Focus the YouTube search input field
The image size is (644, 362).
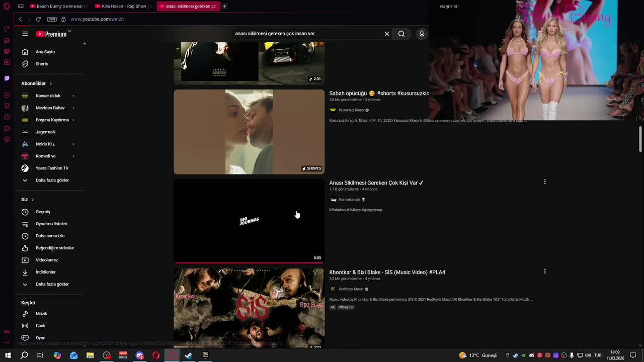click(x=307, y=34)
